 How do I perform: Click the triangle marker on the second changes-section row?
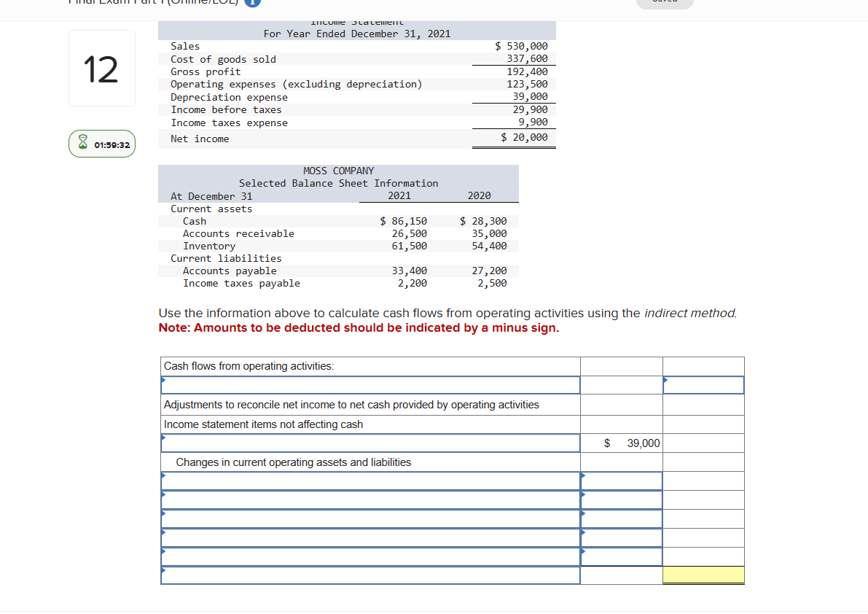pyautogui.click(x=163, y=495)
